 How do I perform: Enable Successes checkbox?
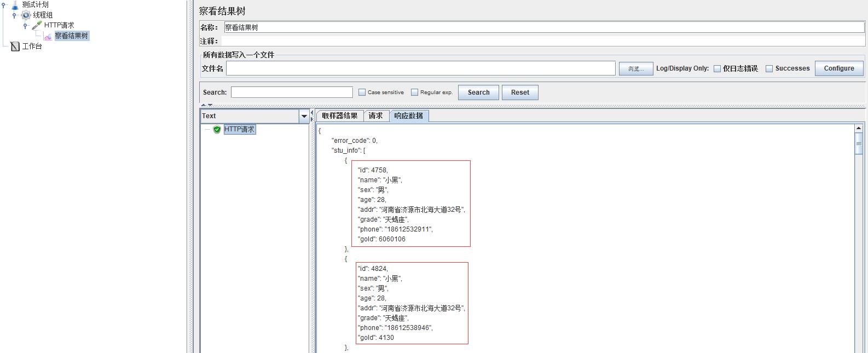(769, 69)
